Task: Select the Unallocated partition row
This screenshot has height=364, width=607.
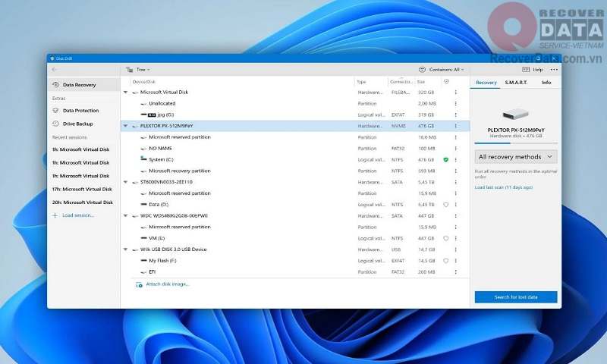Action: (x=295, y=104)
